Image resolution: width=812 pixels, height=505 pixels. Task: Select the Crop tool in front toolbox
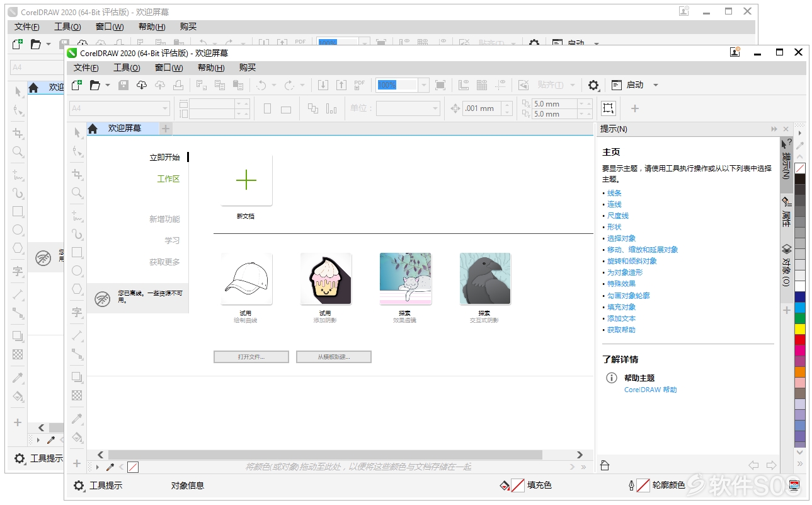coord(77,174)
